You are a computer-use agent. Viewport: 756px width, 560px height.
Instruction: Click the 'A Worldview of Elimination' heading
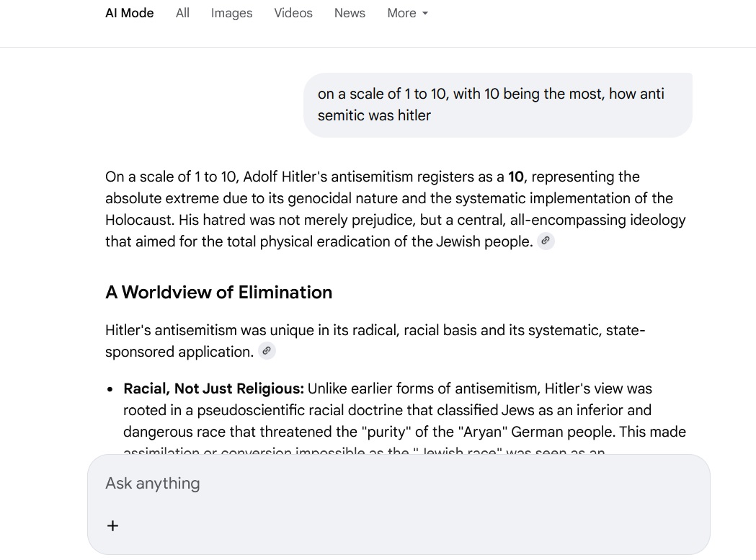(x=219, y=293)
